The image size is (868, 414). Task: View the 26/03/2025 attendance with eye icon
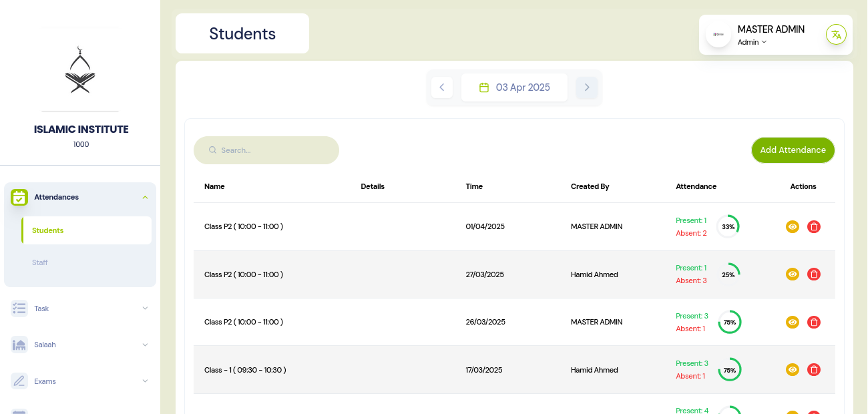click(x=793, y=323)
